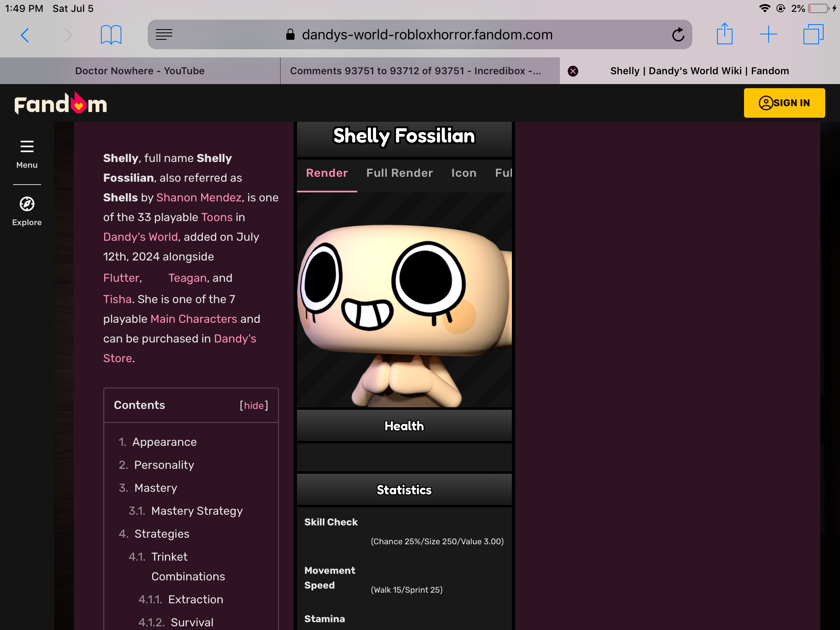Click the Statistics section header

pos(404,490)
